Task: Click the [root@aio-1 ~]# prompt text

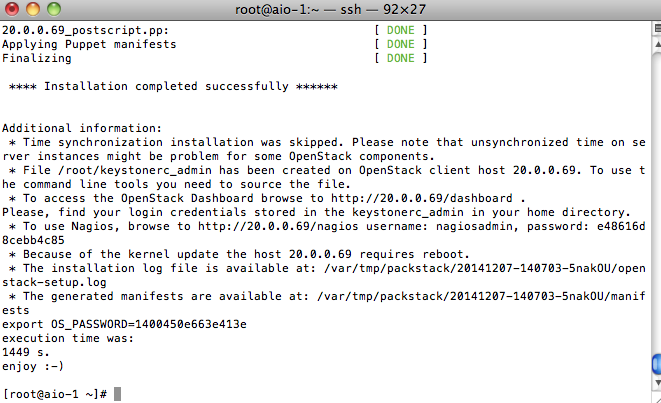Action: pos(55,394)
